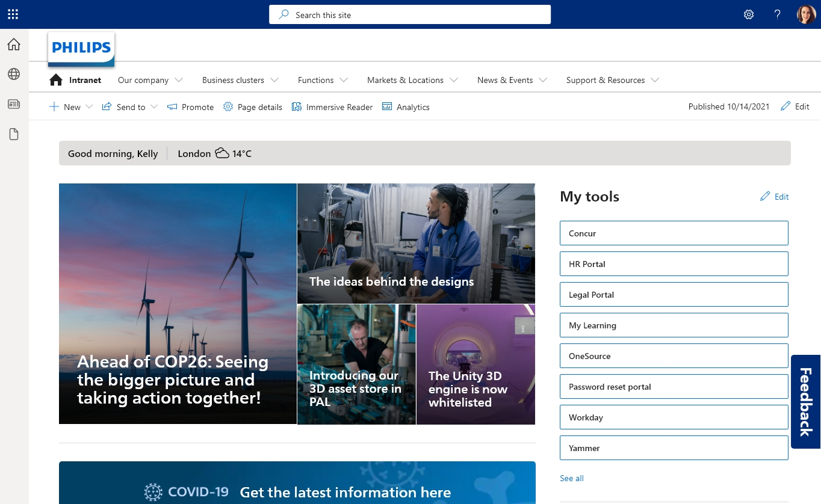This screenshot has height=504, width=821.
Task: Click the Immersive Reader icon
Action: click(297, 107)
